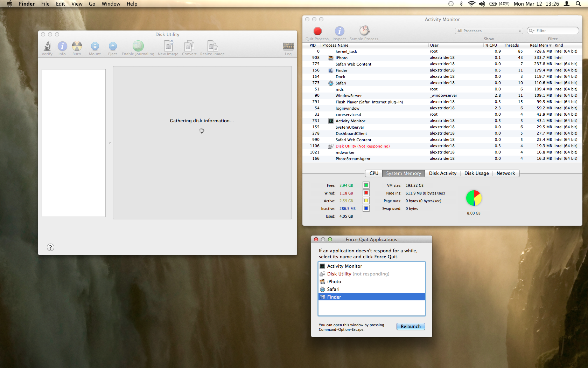Click the battery status indicator
Image resolution: width=588 pixels, height=368 pixels.
(499, 4)
